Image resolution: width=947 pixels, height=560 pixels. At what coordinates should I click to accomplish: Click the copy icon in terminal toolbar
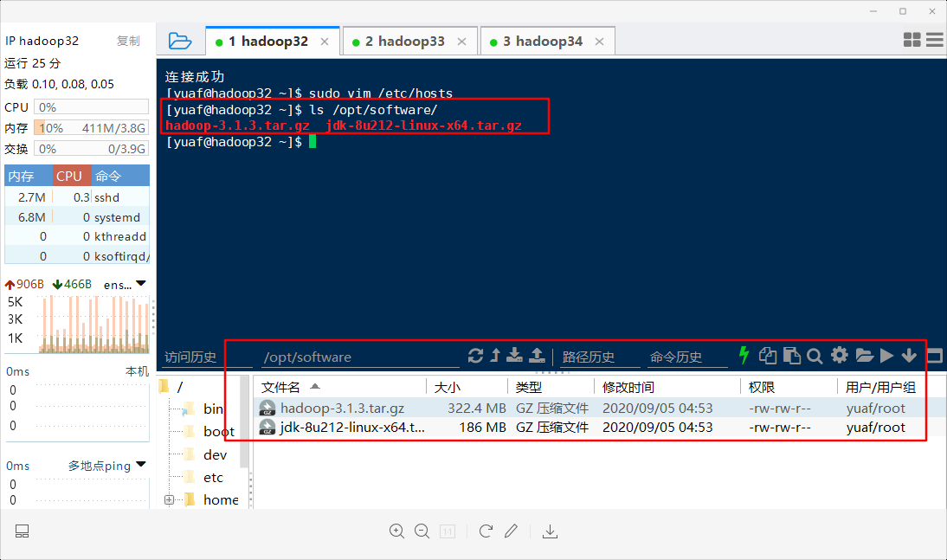tap(768, 356)
